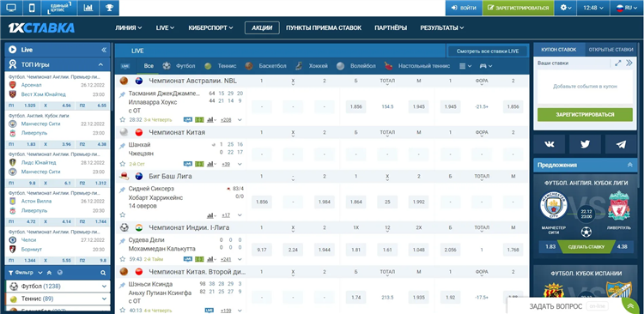This screenshot has width=644, height=314.
Task: Open the Telegram paper-plane icon
Action: point(621,144)
